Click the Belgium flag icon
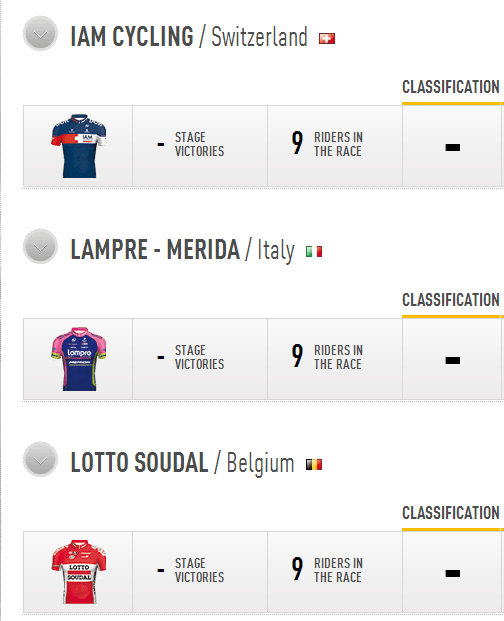 pos(314,465)
